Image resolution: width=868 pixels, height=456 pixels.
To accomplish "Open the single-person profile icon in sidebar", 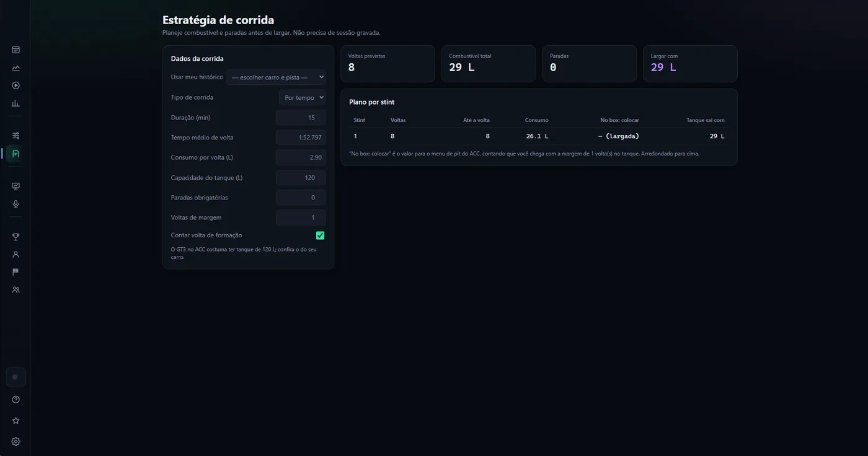I will point(15,254).
